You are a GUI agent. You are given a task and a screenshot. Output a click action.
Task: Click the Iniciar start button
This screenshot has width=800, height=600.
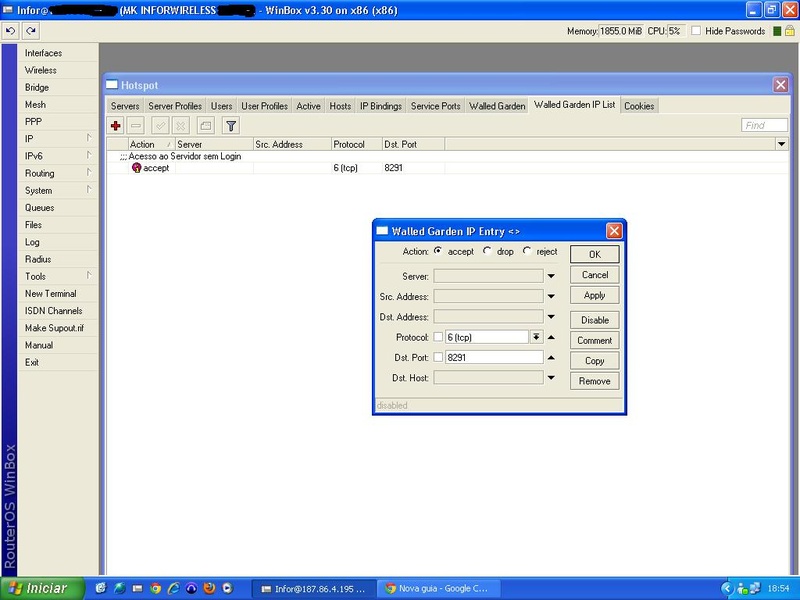[42, 588]
